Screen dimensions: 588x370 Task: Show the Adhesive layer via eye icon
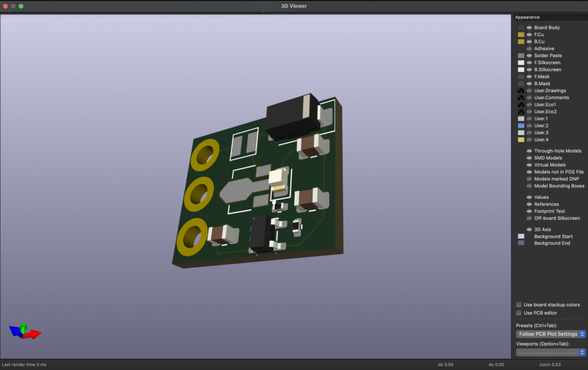tap(529, 49)
